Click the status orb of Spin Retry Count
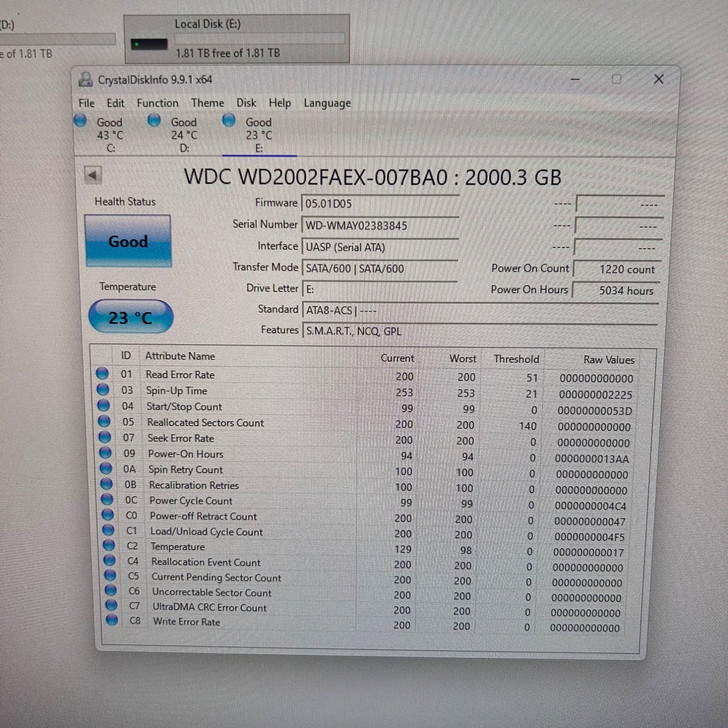Image resolution: width=728 pixels, height=728 pixels. 106,468
